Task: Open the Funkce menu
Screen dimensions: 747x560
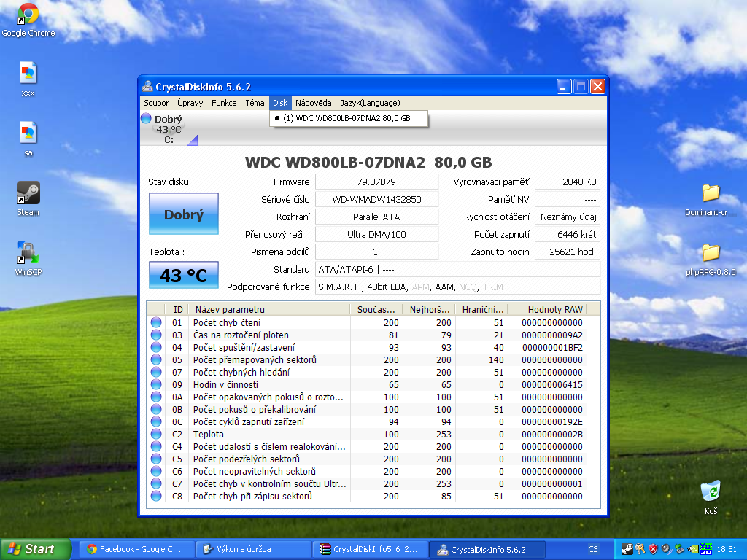Action: pyautogui.click(x=224, y=103)
